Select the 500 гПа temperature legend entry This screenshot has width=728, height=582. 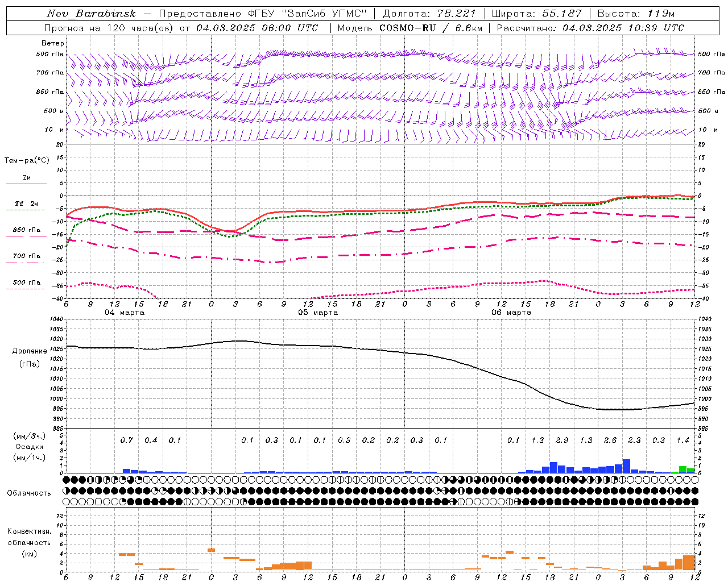[26, 282]
